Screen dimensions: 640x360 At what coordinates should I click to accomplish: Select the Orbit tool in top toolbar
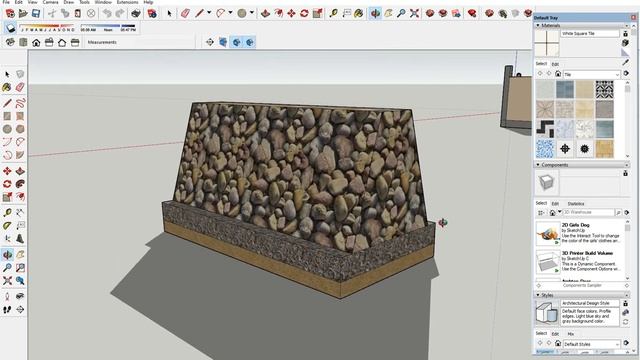pyautogui.click(x=375, y=13)
